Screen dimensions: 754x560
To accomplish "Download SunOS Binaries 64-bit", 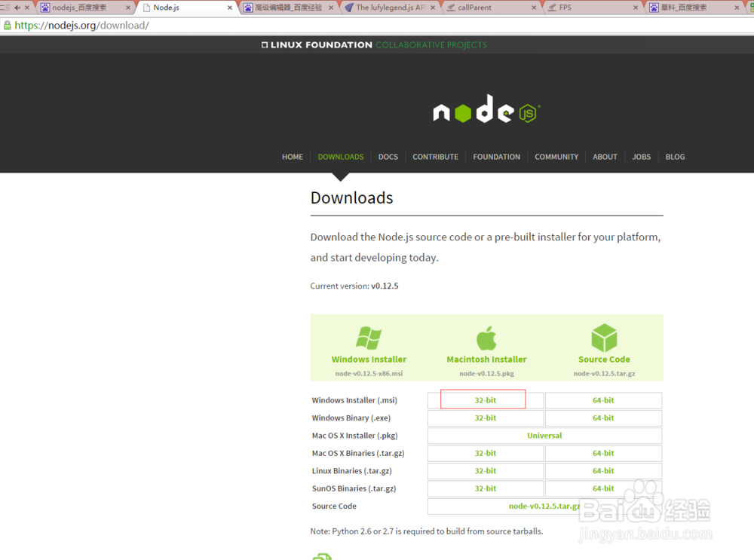I will point(603,488).
